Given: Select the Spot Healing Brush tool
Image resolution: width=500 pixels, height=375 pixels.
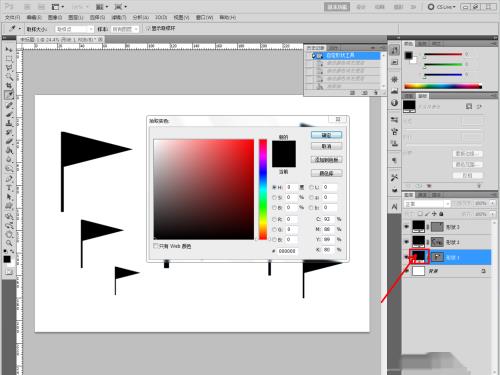Looking at the screenshot, I should 9,104.
